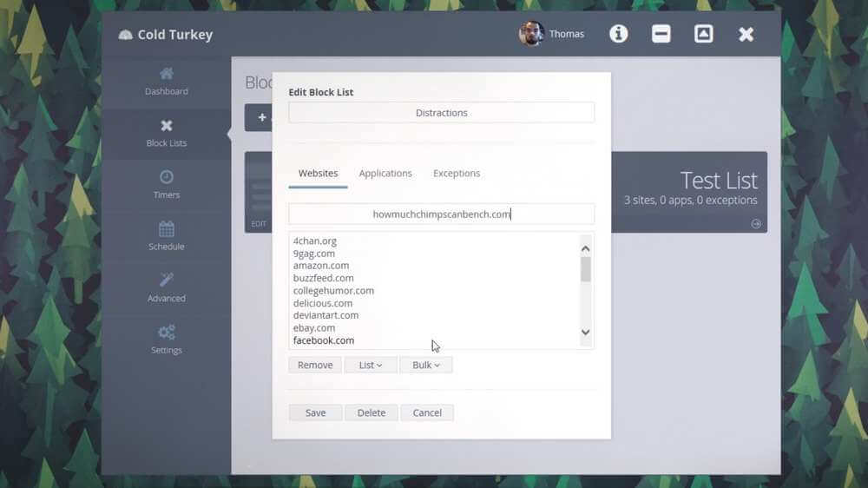Select 4chan.org in the website list

click(315, 241)
